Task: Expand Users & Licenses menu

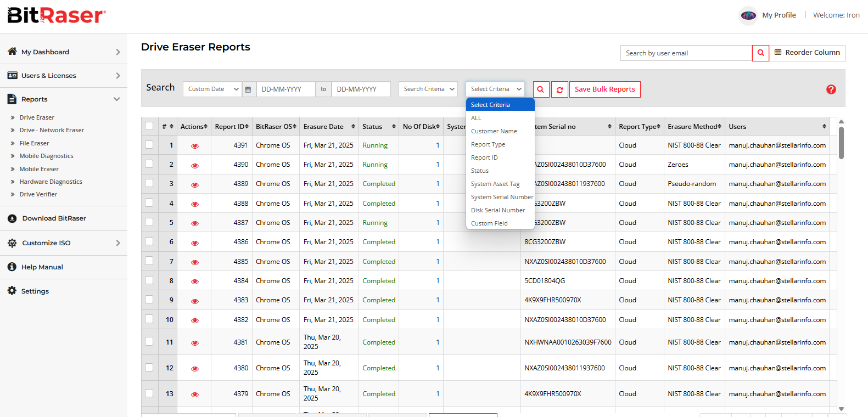Action: [64, 76]
